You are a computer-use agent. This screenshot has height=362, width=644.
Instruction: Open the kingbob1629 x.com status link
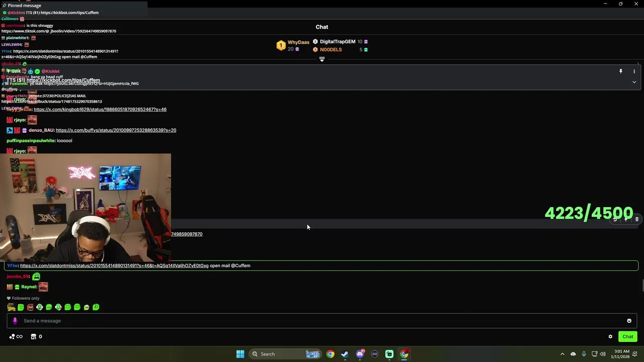(x=100, y=109)
